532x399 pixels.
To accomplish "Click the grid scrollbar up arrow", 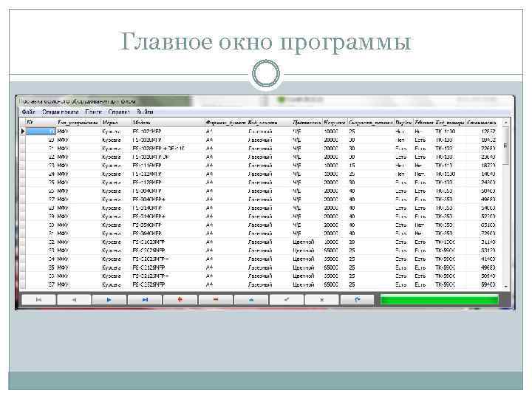I will pyautogui.click(x=505, y=123).
